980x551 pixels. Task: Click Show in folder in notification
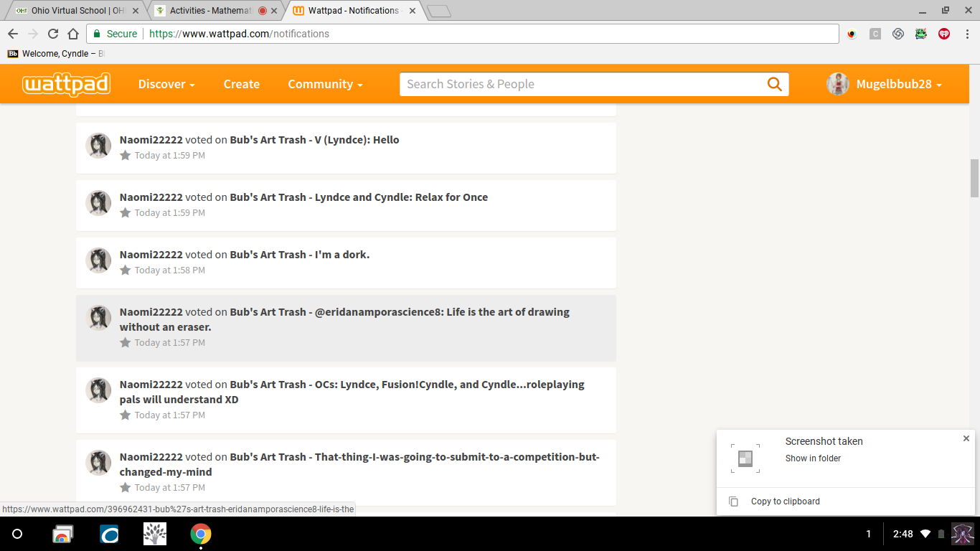(x=813, y=458)
